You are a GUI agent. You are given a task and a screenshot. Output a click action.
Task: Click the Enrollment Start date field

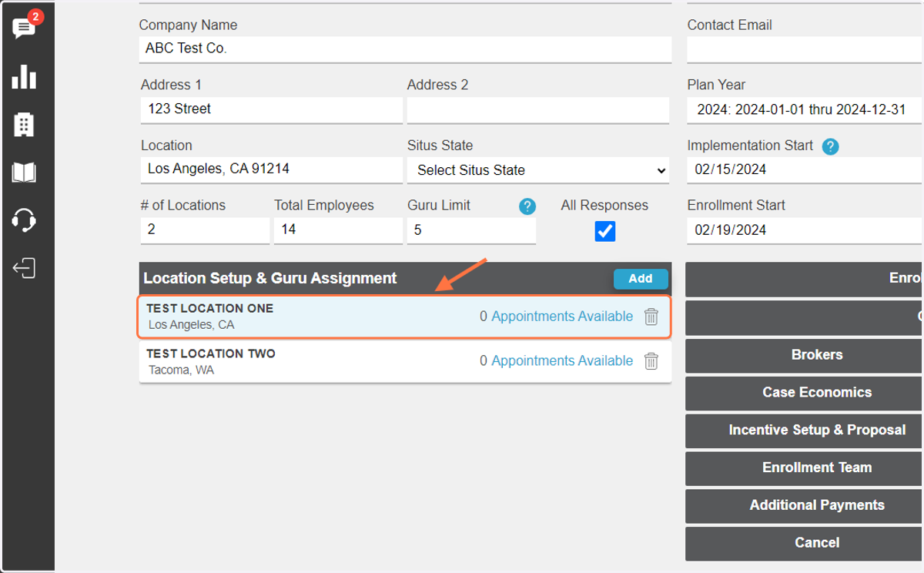pos(805,230)
